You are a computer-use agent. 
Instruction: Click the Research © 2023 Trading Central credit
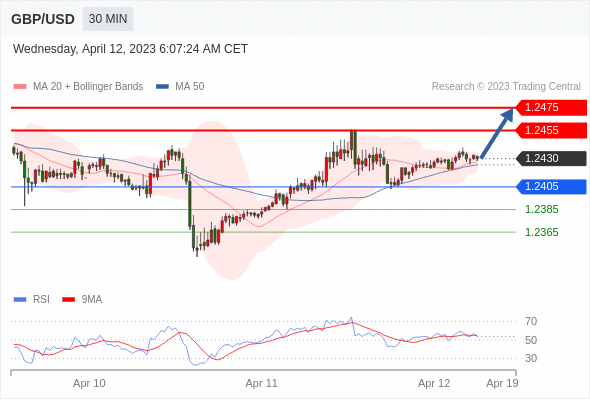click(506, 87)
